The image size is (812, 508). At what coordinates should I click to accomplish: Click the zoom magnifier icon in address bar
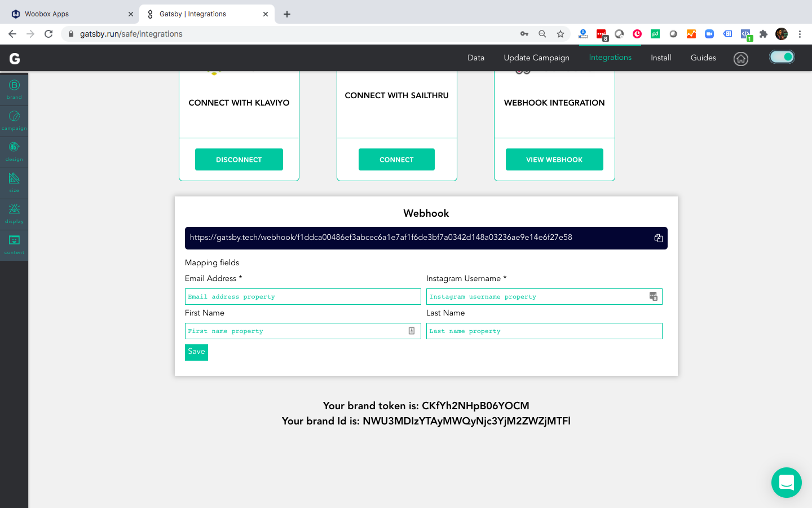click(x=542, y=34)
